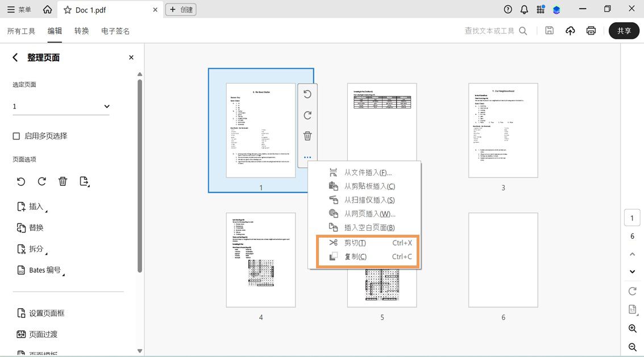点击右侧工具栏的放大图标

tap(632, 329)
